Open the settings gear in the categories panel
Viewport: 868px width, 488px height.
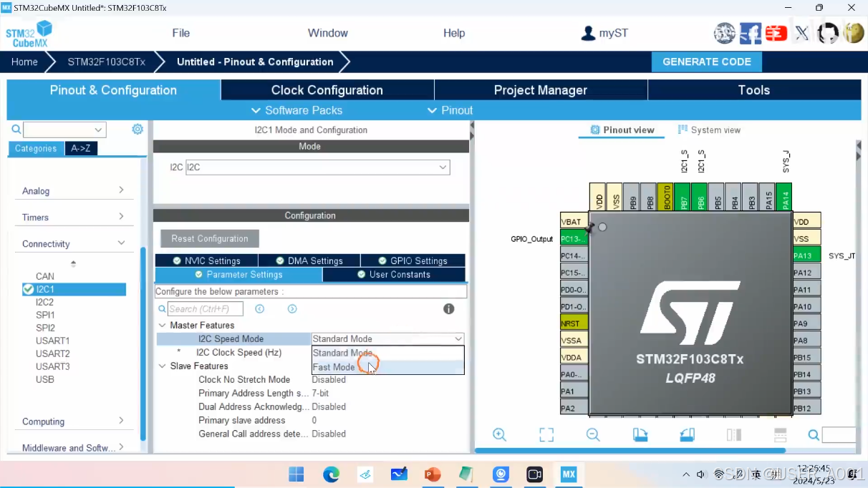pos(138,130)
